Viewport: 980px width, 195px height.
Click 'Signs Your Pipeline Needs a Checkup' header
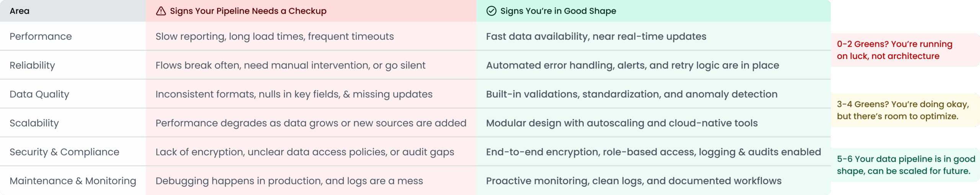248,11
